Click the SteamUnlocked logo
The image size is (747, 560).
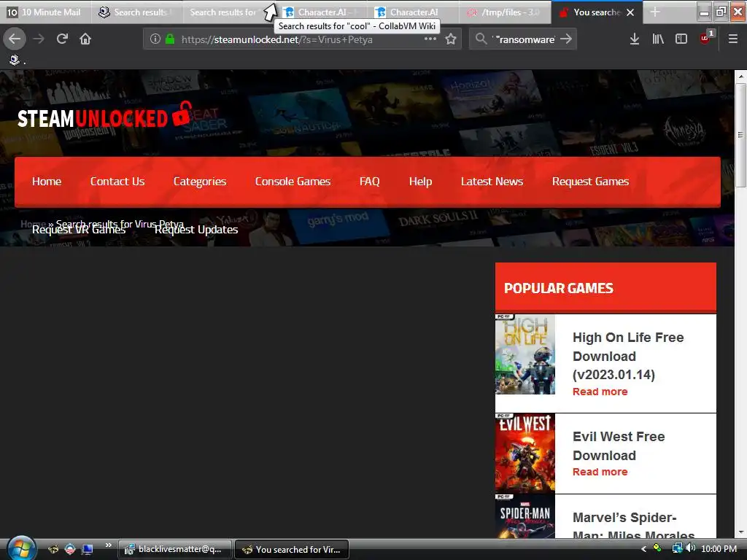[x=104, y=115]
